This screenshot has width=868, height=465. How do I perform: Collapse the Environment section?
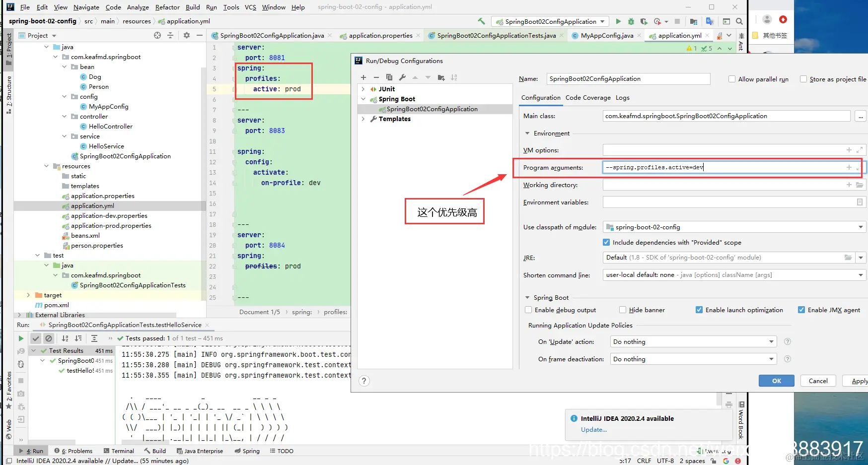tap(527, 133)
